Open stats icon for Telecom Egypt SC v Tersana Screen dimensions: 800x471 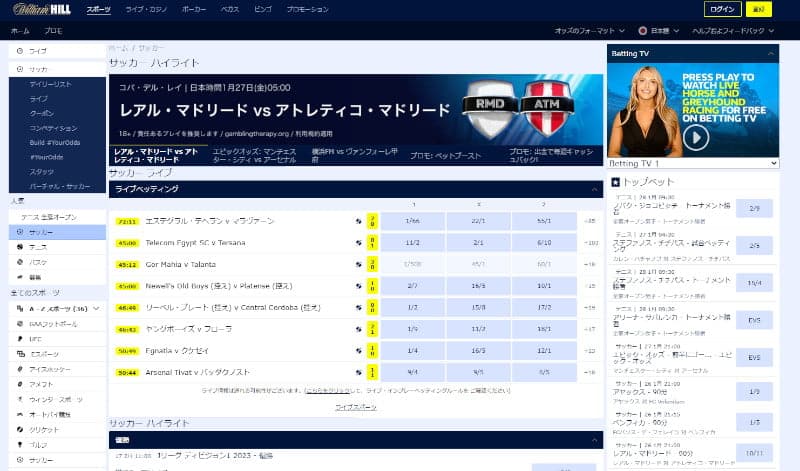click(x=359, y=243)
